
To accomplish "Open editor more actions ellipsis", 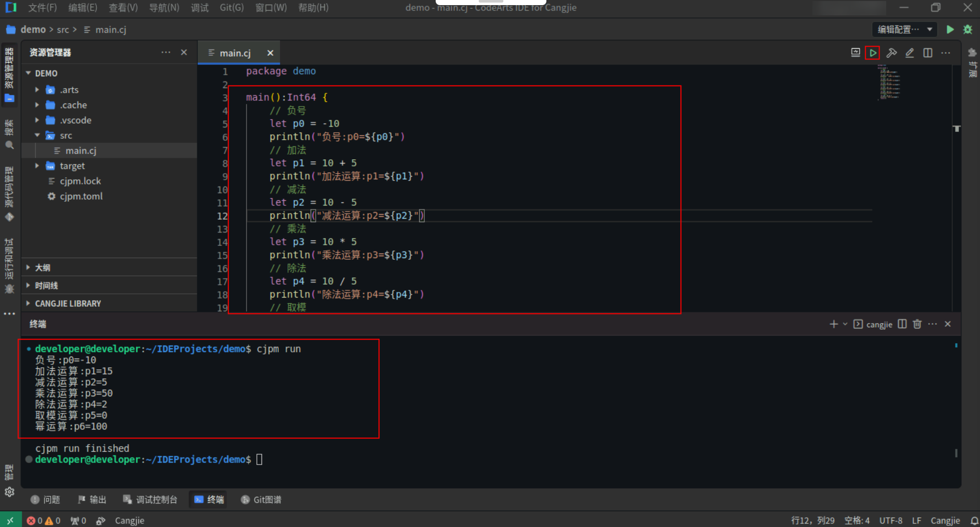I will (x=946, y=53).
